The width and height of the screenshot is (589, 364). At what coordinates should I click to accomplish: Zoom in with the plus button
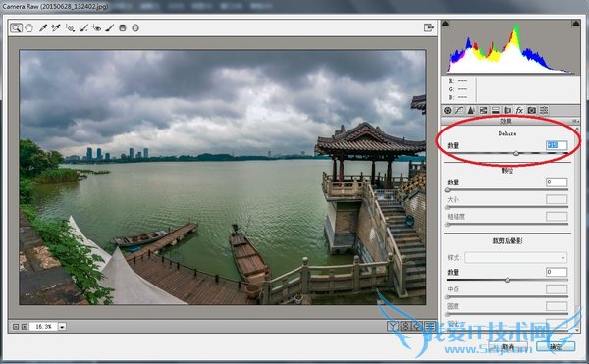pos(24,327)
